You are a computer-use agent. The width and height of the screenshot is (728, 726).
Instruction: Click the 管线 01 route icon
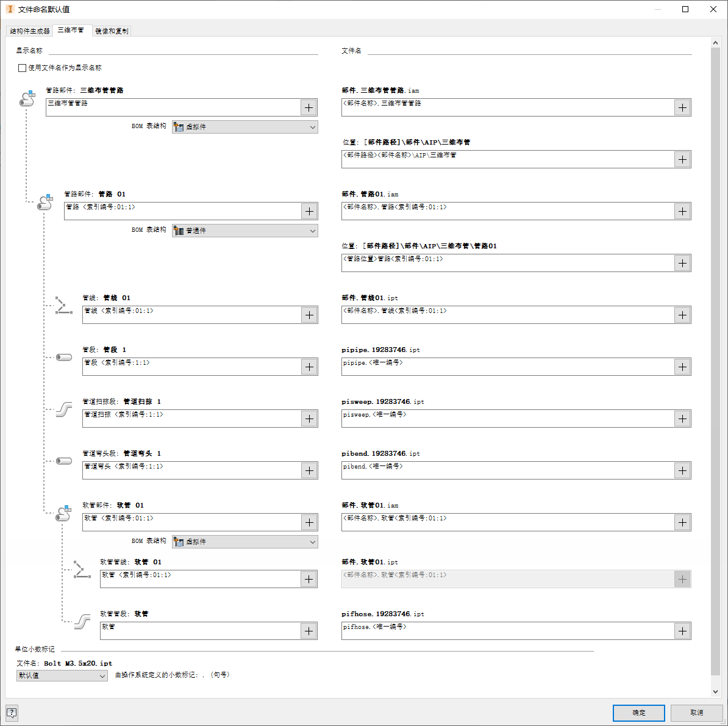(x=63, y=306)
